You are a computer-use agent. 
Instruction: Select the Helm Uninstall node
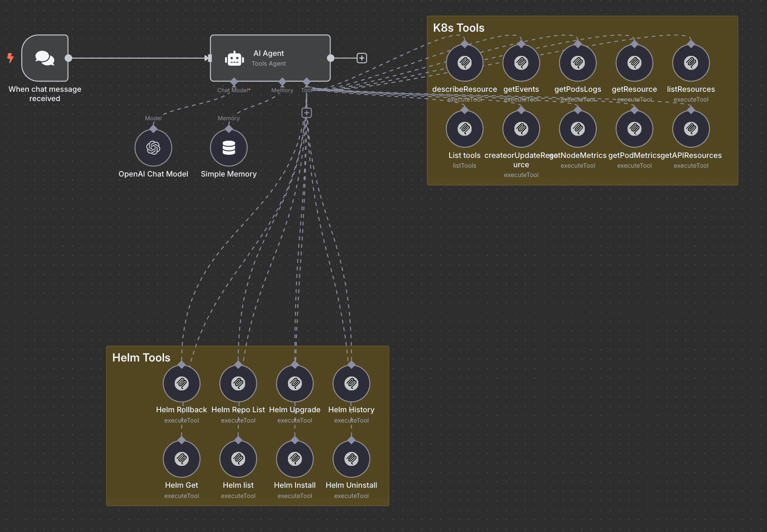tap(351, 459)
